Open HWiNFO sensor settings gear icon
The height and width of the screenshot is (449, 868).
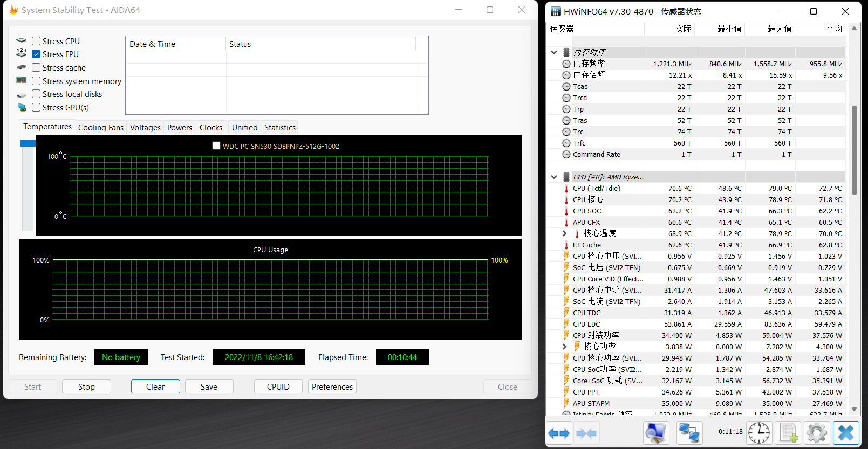coord(817,432)
